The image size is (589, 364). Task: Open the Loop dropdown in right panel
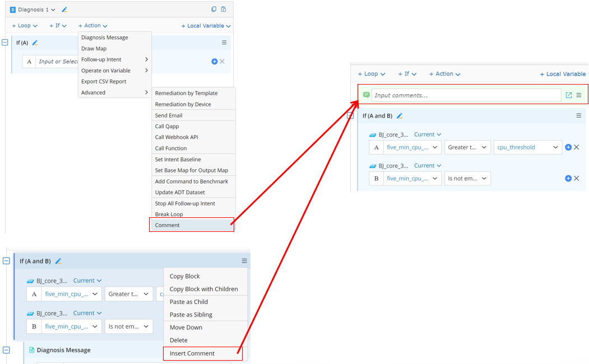(371, 74)
